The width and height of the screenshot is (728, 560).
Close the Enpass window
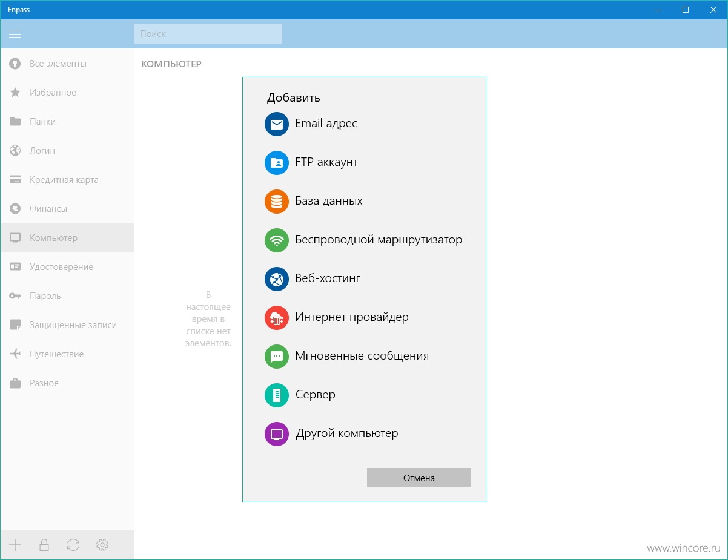[713, 10]
